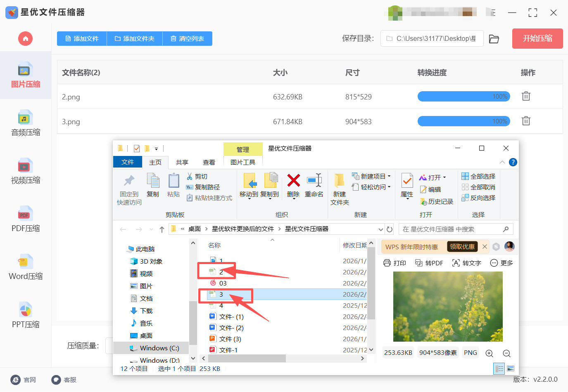Open the 图片压缩 module
The height and width of the screenshot is (392, 568).
26,76
